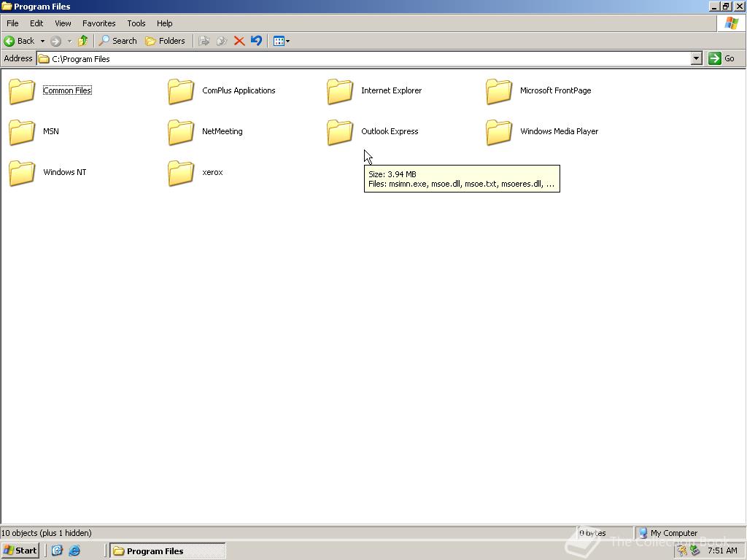Click the Go button
The image size is (747, 560).
point(721,58)
